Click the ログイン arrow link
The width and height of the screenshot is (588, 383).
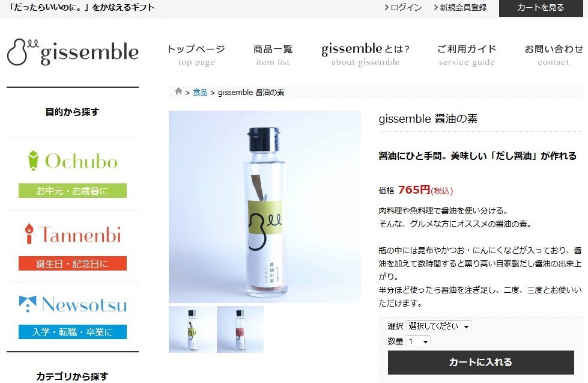pyautogui.click(x=403, y=7)
